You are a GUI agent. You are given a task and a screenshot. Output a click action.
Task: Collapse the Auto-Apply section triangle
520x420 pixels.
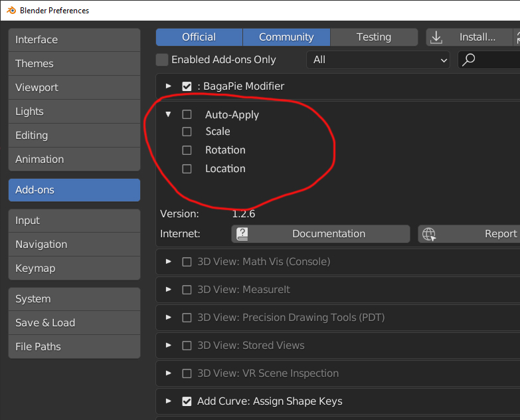click(x=168, y=114)
